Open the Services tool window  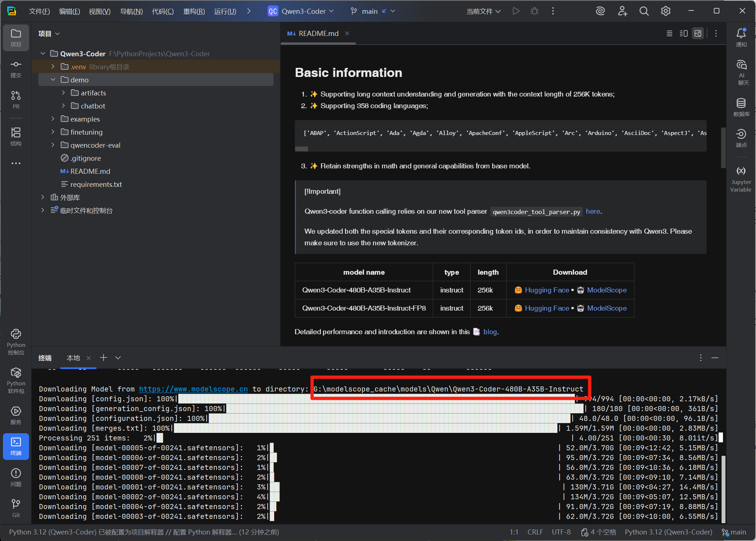[x=16, y=415]
